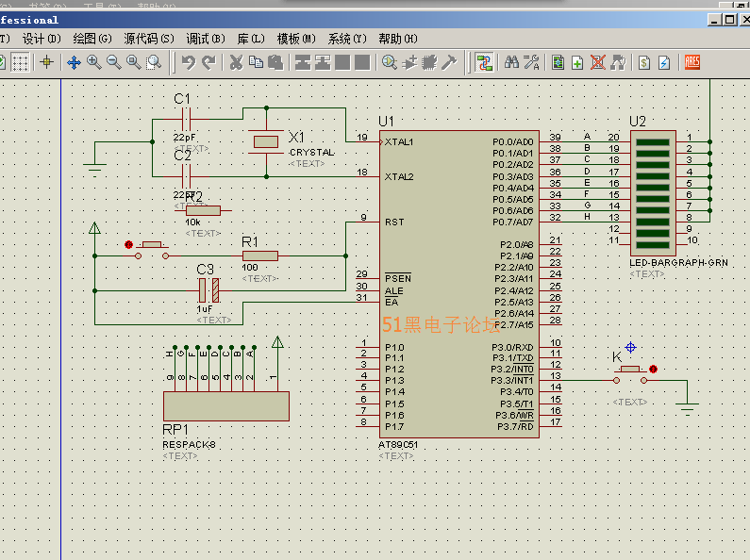Select the electrolytic capacitor C3 symbol
This screenshot has height=560, width=750.
pyautogui.click(x=209, y=290)
